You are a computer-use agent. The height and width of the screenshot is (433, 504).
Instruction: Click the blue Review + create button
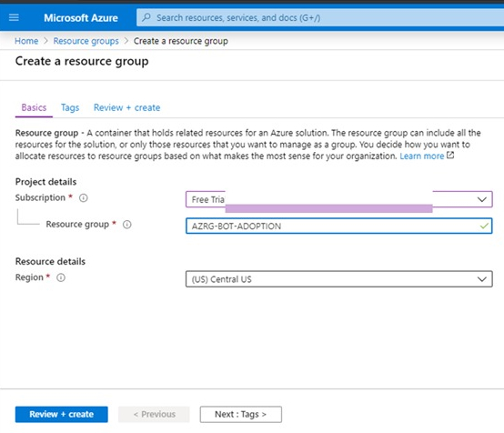[x=61, y=414]
